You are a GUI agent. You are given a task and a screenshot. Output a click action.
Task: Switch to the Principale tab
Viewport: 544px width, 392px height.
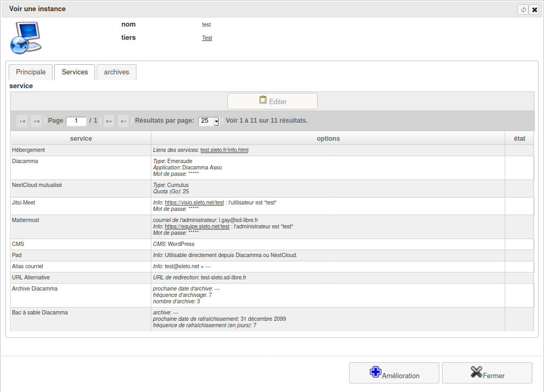pos(31,72)
